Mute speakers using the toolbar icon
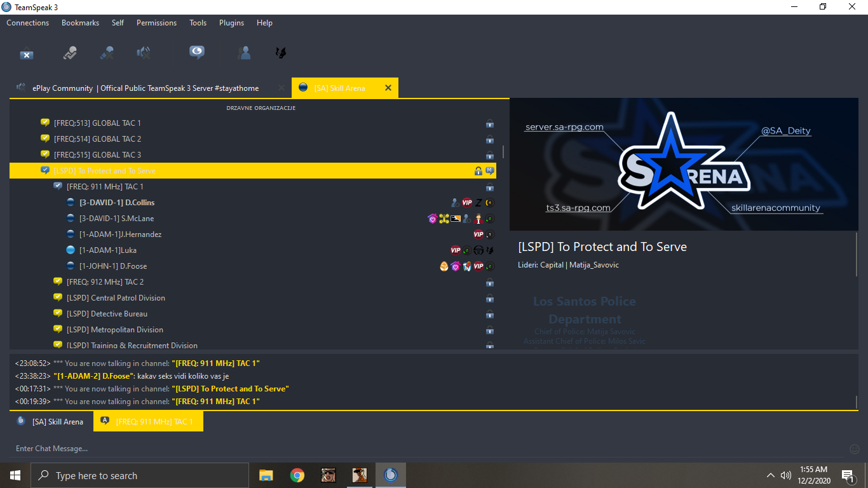868x488 pixels. (x=144, y=53)
